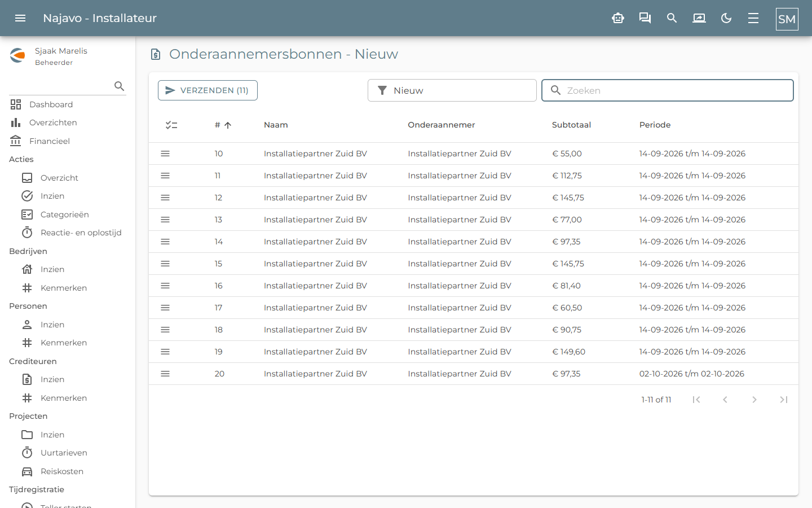Click the search icon in top bar

coord(672,18)
